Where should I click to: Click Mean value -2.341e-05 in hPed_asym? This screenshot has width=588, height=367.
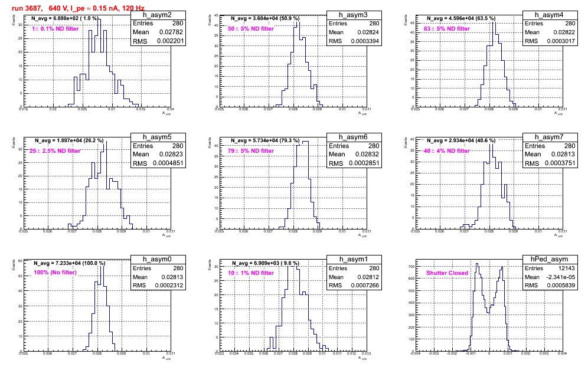560,277
